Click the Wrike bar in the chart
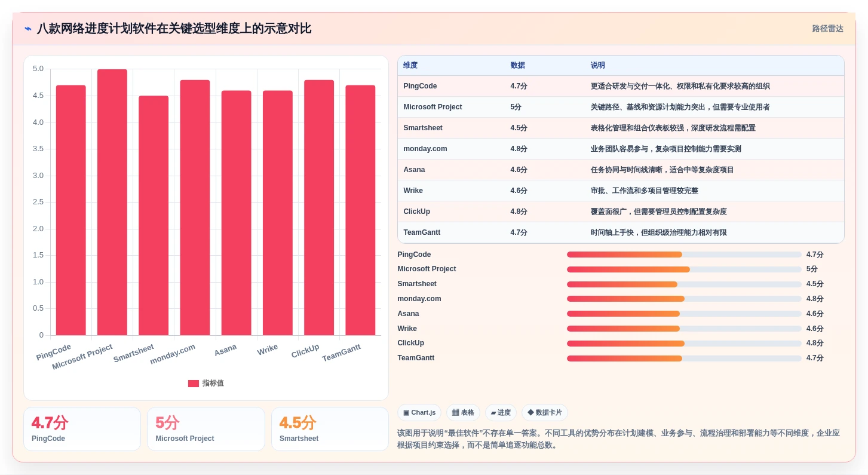 click(278, 213)
